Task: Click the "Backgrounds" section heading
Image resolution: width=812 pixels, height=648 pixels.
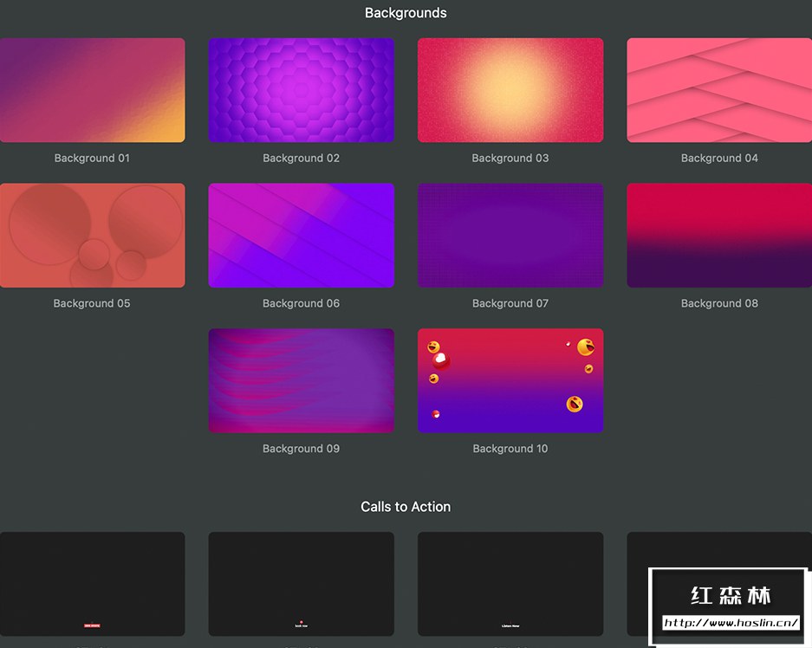Action: tap(406, 13)
